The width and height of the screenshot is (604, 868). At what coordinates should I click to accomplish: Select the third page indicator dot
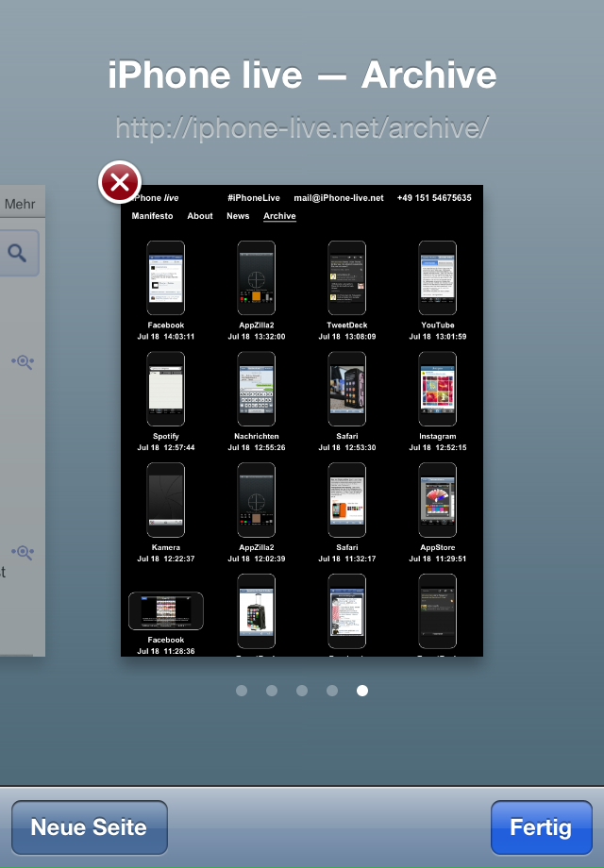tap(302, 691)
